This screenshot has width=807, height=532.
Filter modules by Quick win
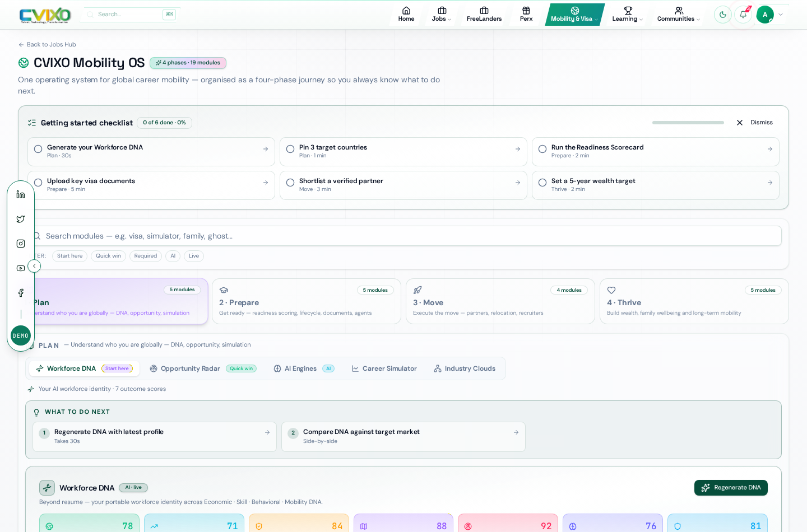(108, 256)
